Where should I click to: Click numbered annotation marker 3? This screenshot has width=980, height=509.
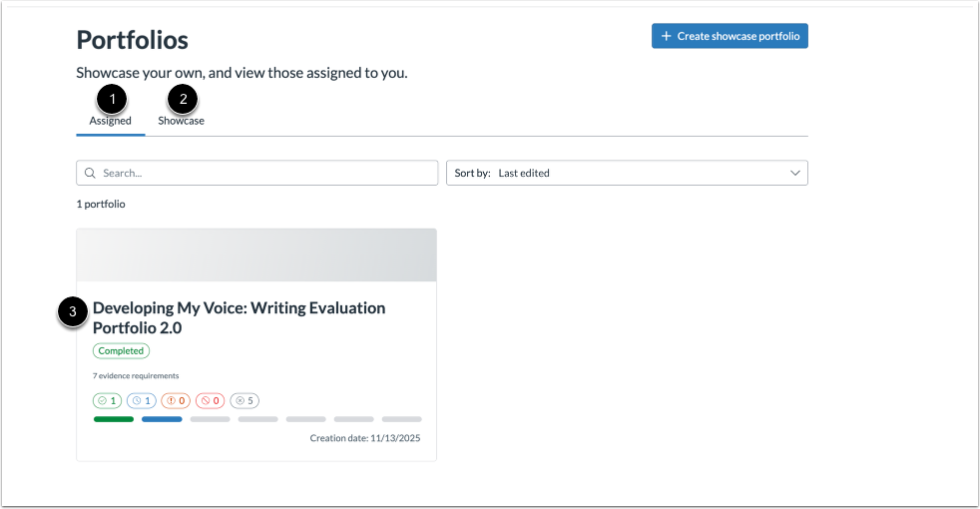point(73,311)
